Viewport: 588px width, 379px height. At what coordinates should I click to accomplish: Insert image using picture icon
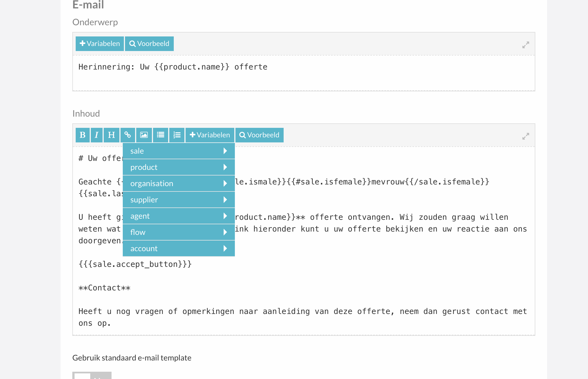(144, 135)
